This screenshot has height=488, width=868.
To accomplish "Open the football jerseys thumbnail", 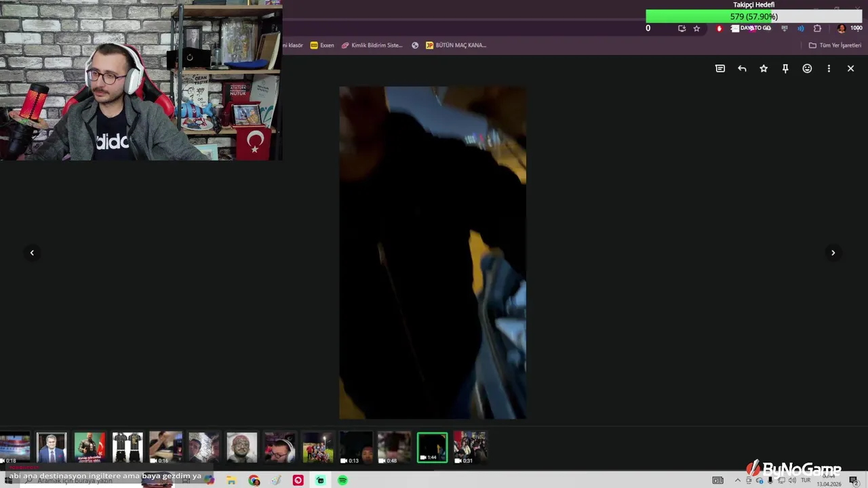I will coord(128,447).
